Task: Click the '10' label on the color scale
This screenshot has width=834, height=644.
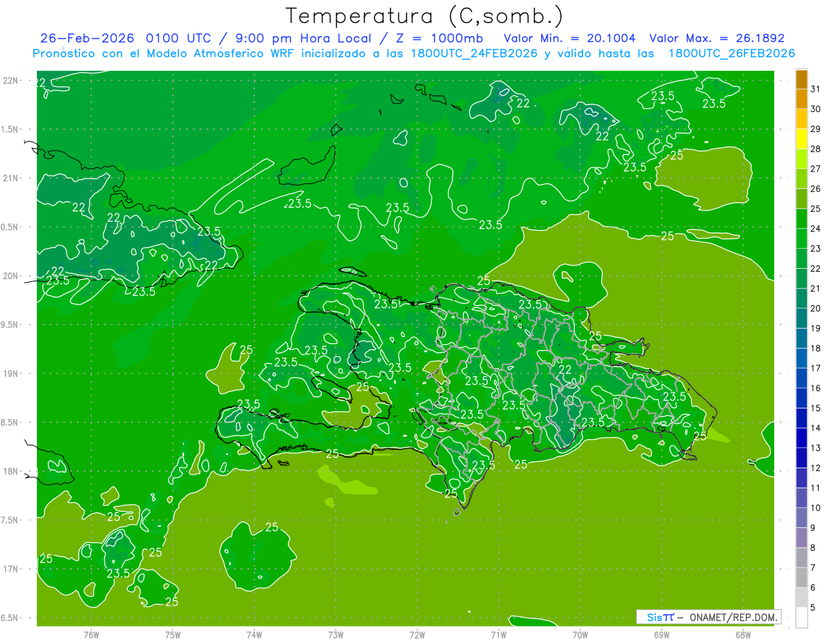Action: [x=815, y=508]
